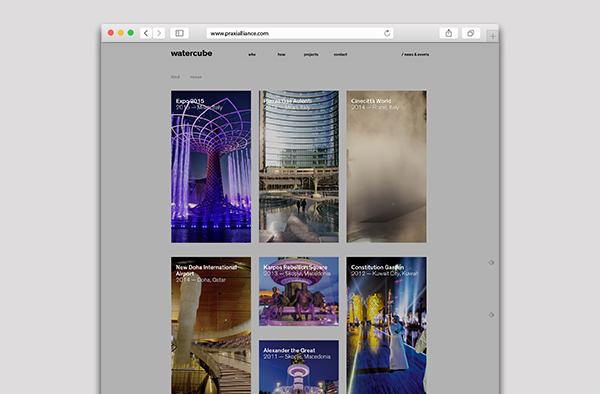Click the www.praxialliance.com address bar

point(300,33)
